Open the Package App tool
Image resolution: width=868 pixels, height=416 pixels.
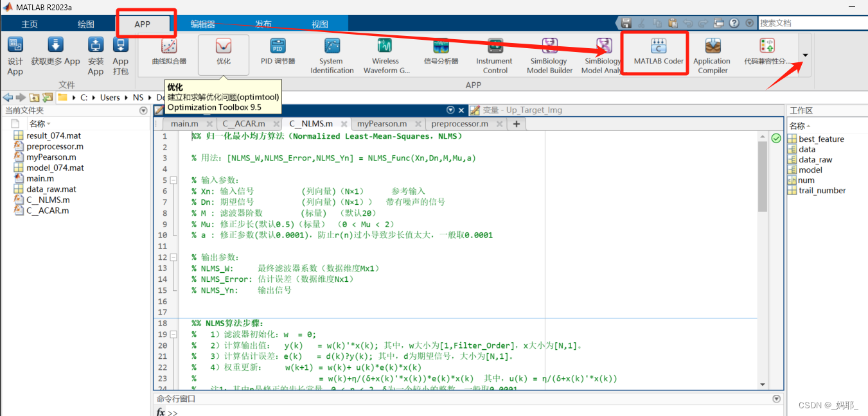[x=121, y=56]
